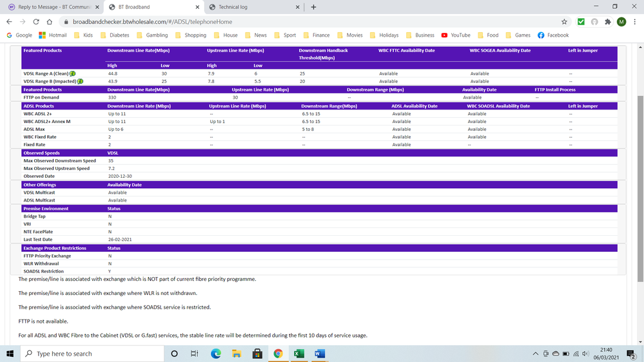
Task: Show hidden system tray icons
Action: pyautogui.click(x=535, y=354)
